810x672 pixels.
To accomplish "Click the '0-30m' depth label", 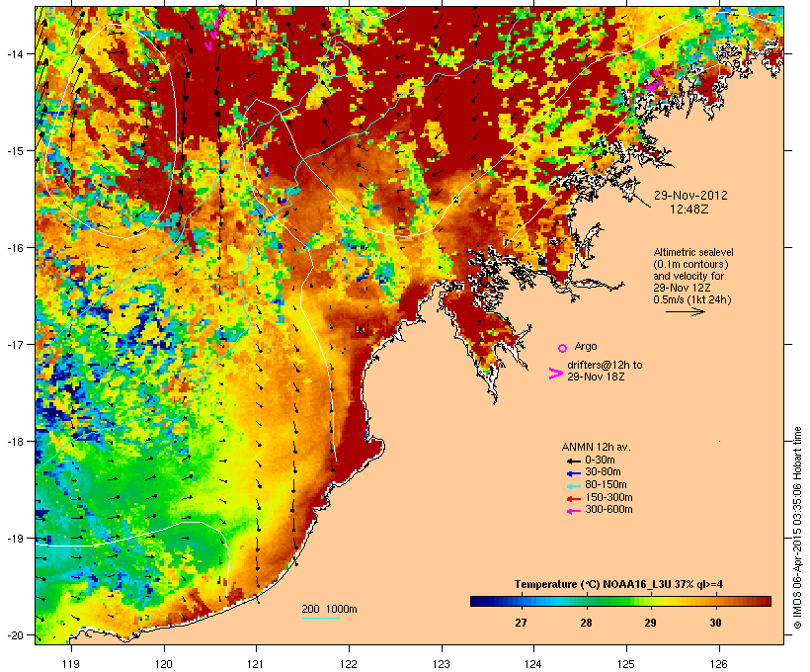I will pyautogui.click(x=600, y=461).
